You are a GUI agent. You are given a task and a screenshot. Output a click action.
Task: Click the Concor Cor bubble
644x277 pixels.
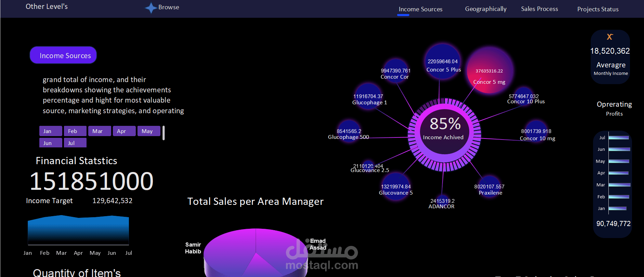(x=396, y=71)
